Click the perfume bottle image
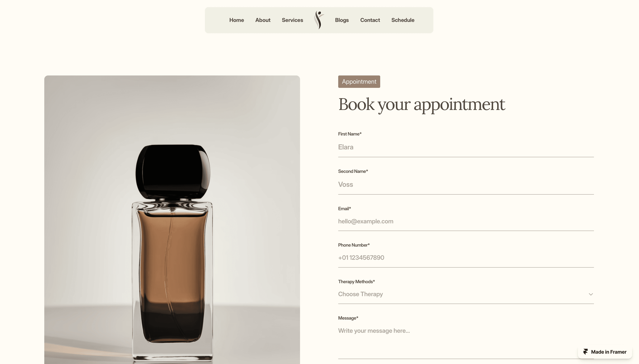The width and height of the screenshot is (639, 364). (172, 220)
